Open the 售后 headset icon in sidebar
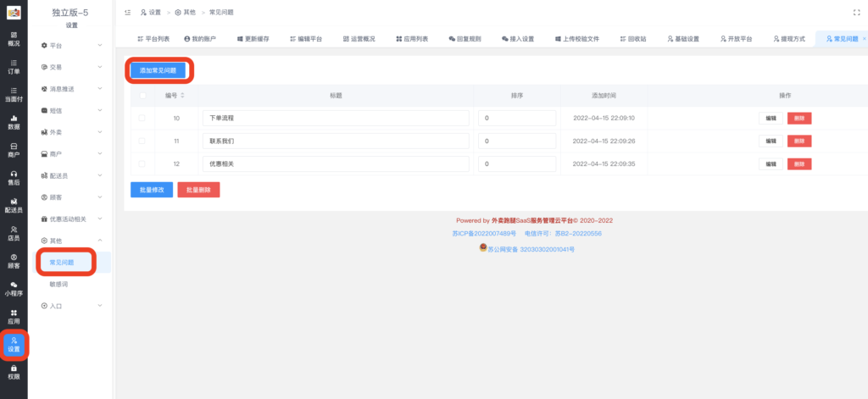 click(x=14, y=177)
